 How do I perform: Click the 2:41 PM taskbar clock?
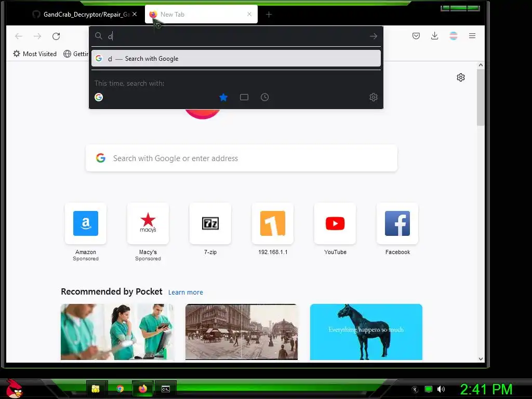486,389
